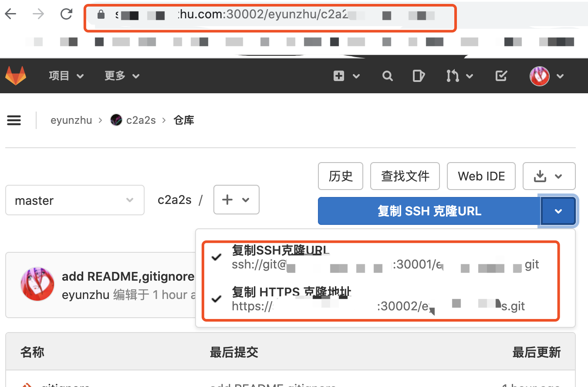This screenshot has height=387, width=588.
Task: Reload the page with the refresh icon
Action: (x=66, y=14)
